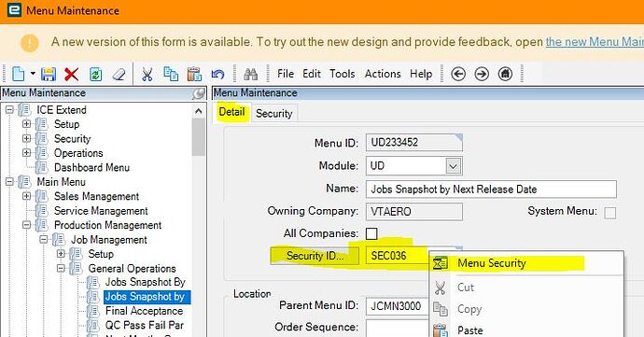
Task: Click the tree panel vertical scrollbar thumb
Action: (199, 137)
